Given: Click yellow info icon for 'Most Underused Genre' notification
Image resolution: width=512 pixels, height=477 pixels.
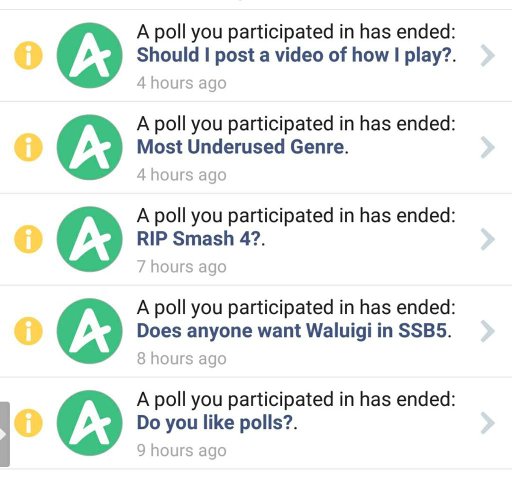Looking at the screenshot, I should [x=28, y=147].
